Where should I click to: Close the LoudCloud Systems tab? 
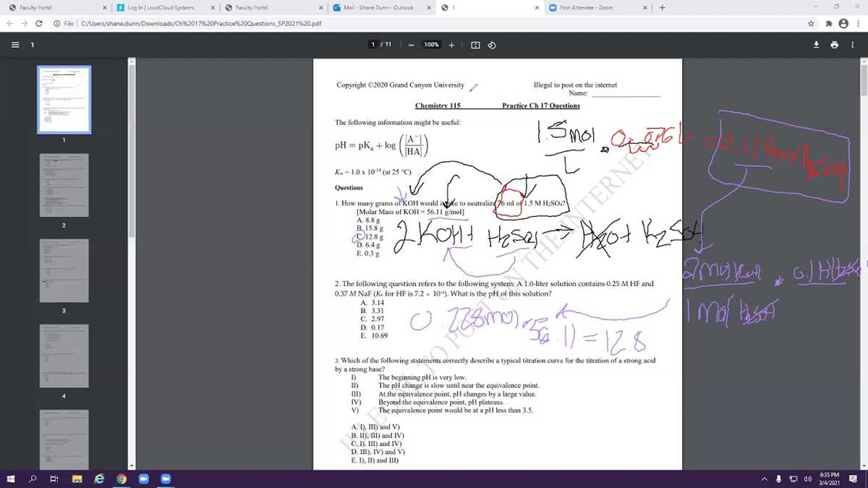[213, 7]
